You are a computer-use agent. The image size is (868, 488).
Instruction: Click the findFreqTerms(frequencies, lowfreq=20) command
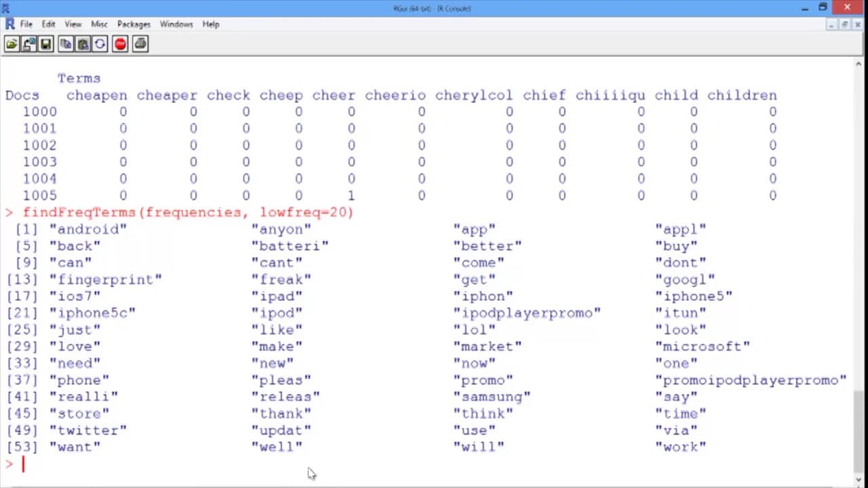tap(189, 212)
